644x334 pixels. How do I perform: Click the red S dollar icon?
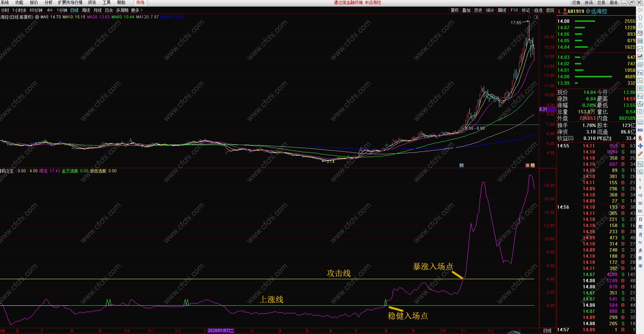640,138
